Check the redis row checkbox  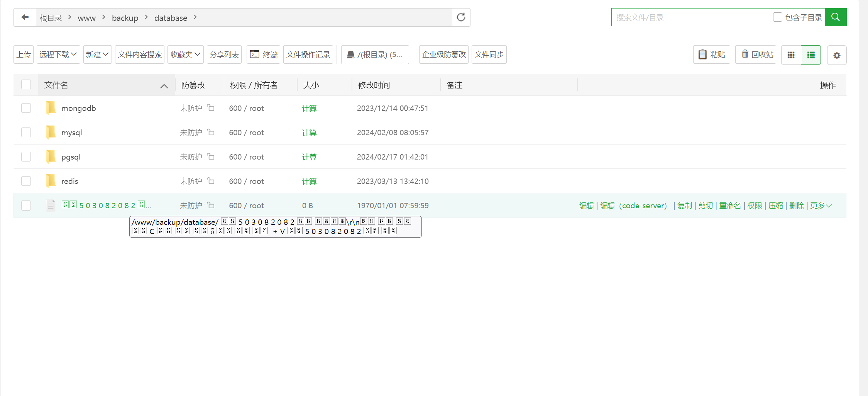pyautogui.click(x=26, y=181)
